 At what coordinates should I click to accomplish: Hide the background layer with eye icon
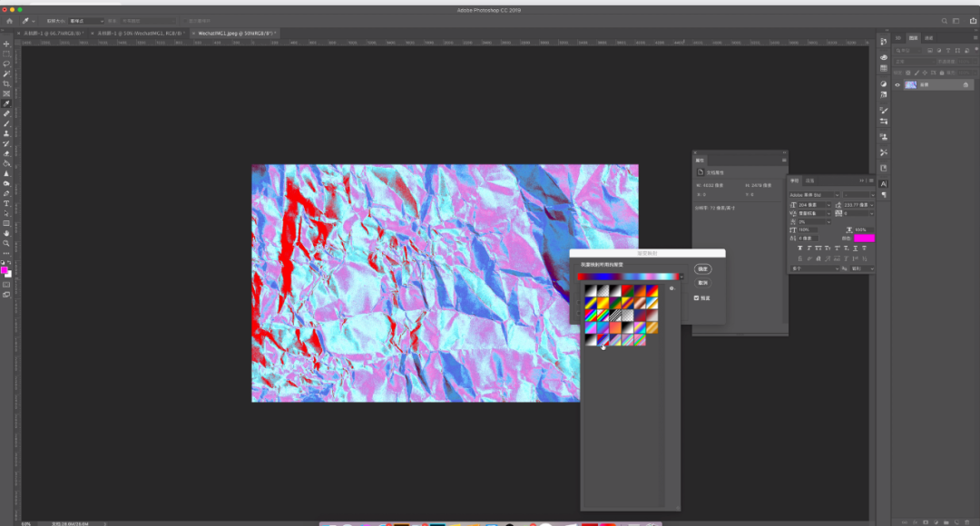[x=897, y=84]
